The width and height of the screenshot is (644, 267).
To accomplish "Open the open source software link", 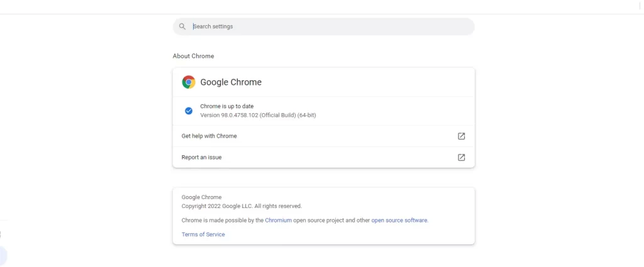I will pyautogui.click(x=399, y=221).
